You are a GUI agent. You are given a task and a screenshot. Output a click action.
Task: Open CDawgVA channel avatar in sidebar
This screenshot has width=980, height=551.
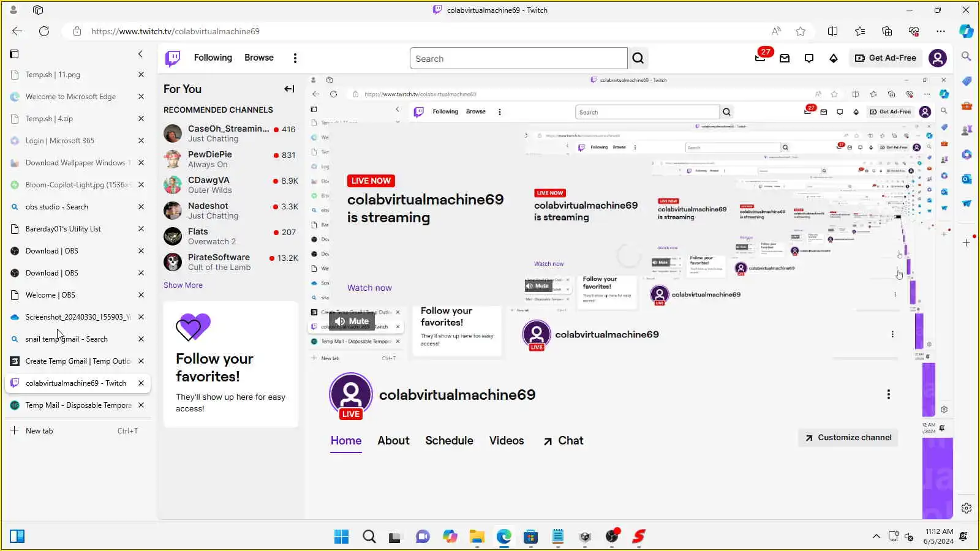(x=173, y=185)
